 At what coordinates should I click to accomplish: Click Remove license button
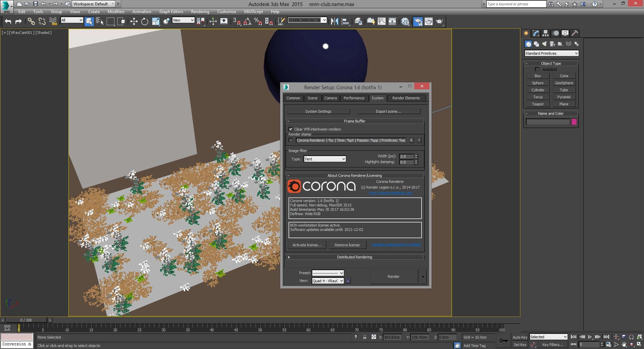click(x=347, y=245)
